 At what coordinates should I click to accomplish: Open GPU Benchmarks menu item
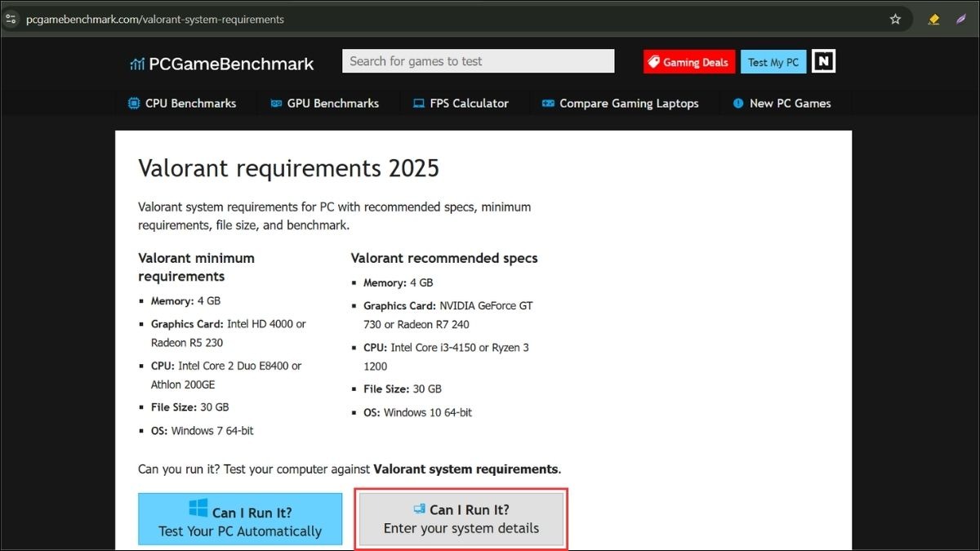point(324,104)
